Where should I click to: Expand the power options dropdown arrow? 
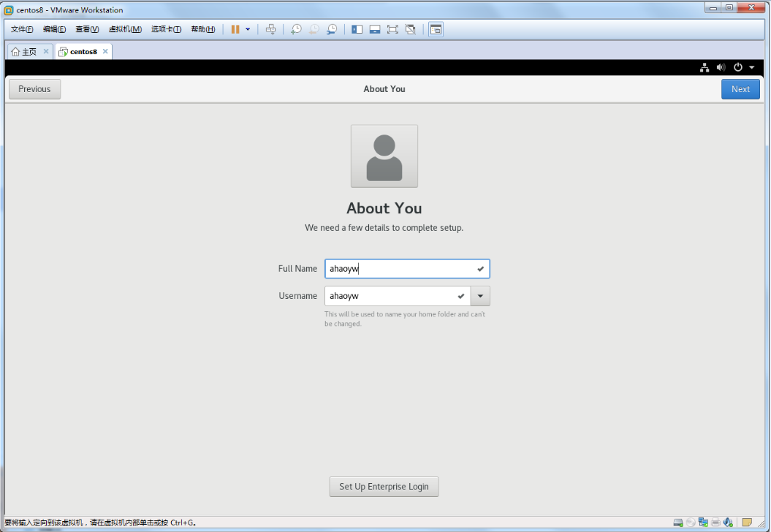click(248, 29)
